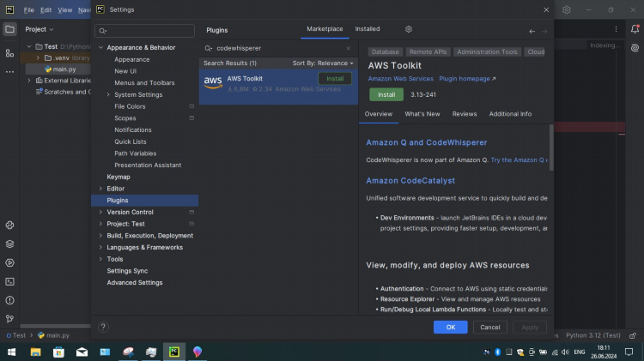Expand the Tools settings group

tap(100, 259)
